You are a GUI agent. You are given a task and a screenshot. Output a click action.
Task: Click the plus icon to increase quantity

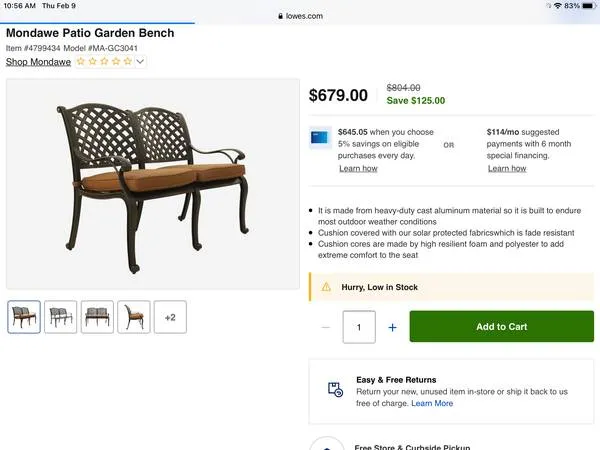[x=392, y=327]
